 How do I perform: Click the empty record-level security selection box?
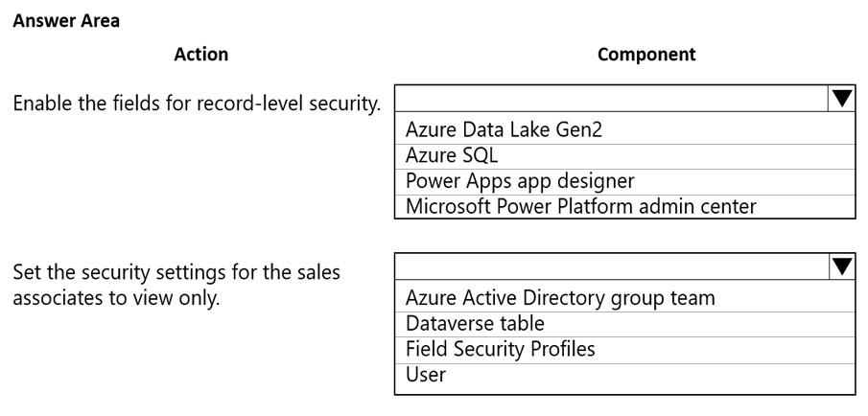611,99
